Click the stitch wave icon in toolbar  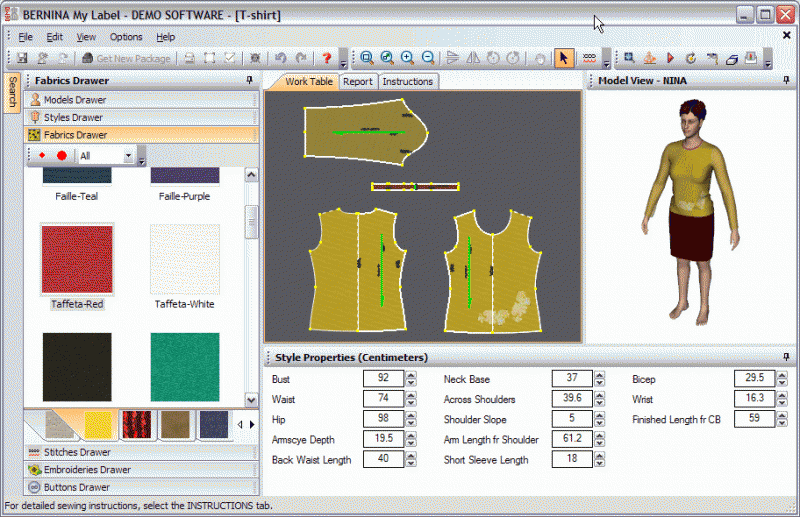pos(589,58)
